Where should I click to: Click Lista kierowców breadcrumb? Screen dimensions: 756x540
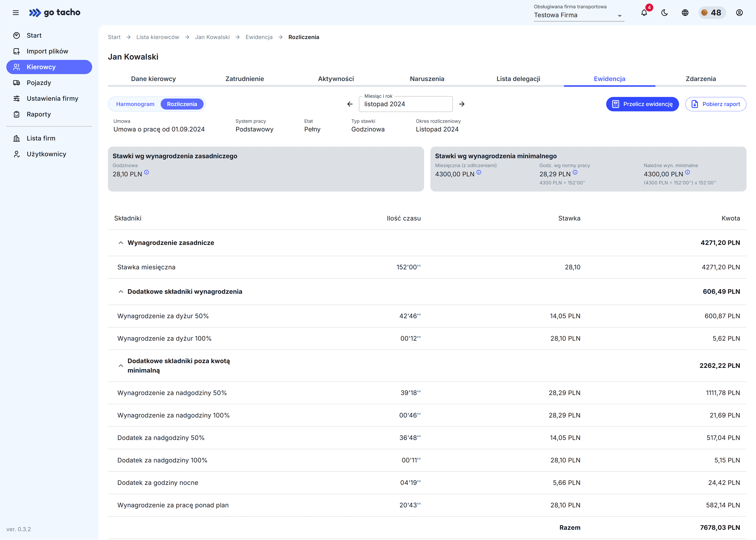click(157, 37)
